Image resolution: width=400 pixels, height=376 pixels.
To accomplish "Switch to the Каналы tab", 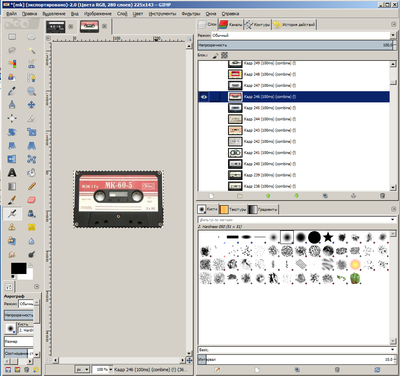I will click(x=231, y=24).
